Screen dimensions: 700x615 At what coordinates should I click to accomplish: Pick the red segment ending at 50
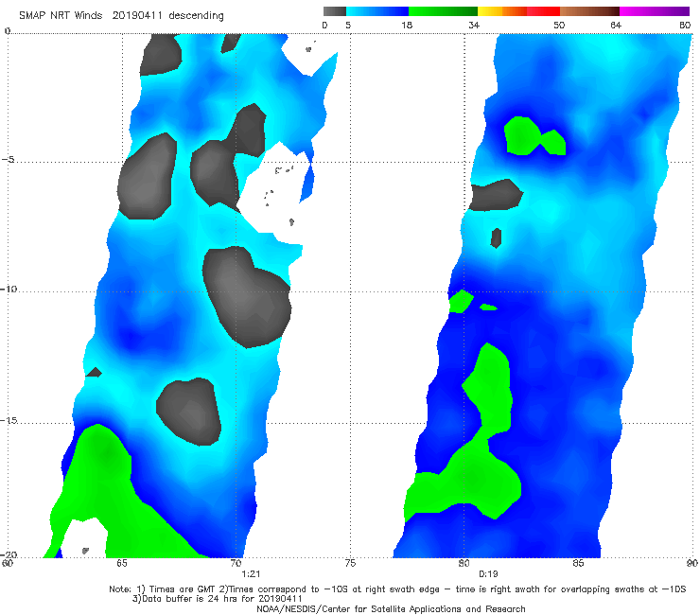click(543, 11)
